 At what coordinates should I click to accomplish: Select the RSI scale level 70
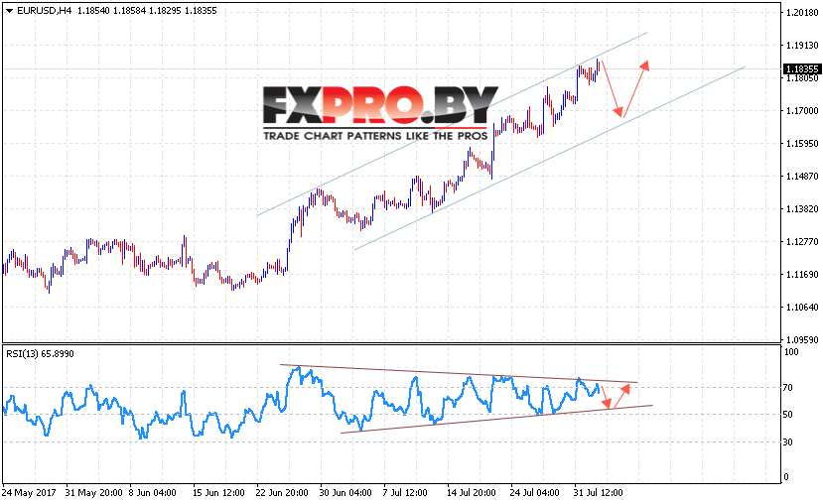(x=788, y=388)
